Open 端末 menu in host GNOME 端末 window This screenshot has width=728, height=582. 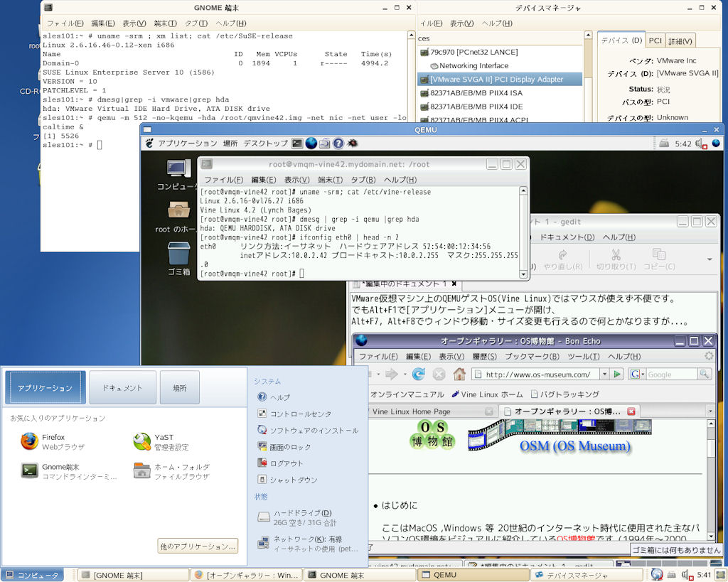point(165,23)
